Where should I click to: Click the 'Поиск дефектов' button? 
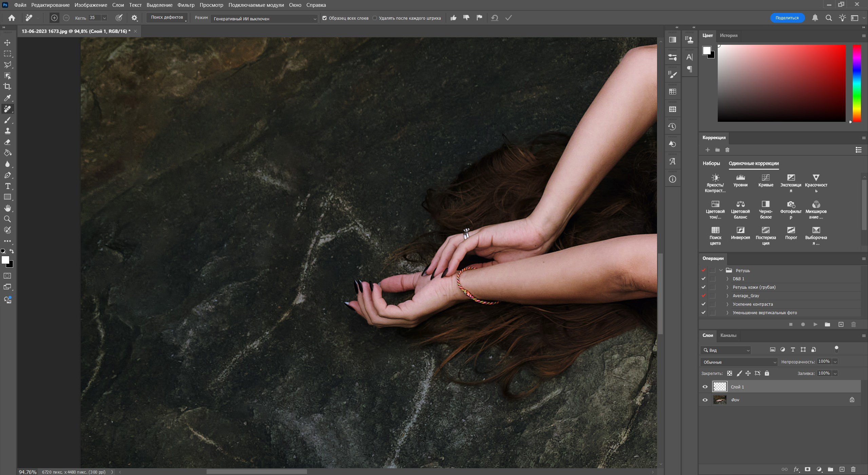pyautogui.click(x=167, y=17)
